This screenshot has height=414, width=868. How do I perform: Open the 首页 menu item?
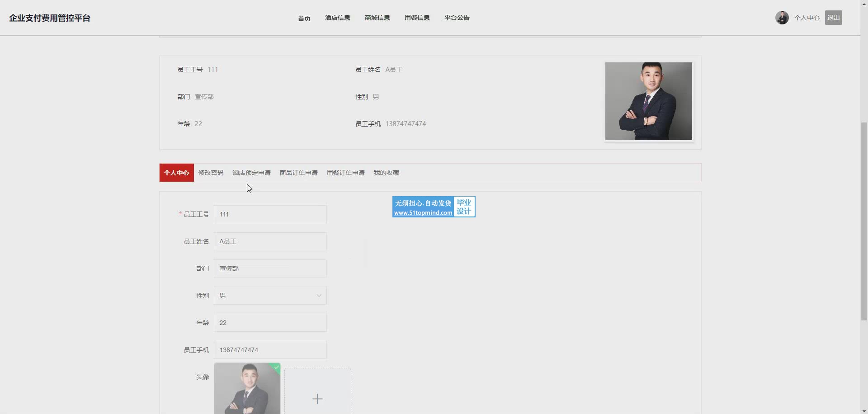(304, 18)
